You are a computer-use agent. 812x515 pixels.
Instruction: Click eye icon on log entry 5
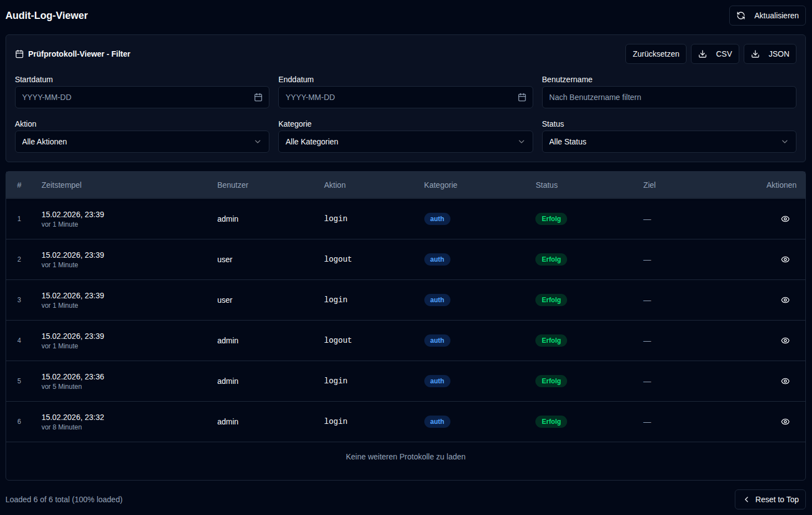click(785, 381)
